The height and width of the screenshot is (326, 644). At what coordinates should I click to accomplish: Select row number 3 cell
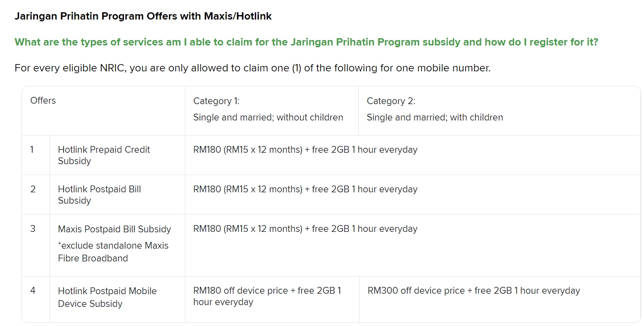click(x=36, y=246)
